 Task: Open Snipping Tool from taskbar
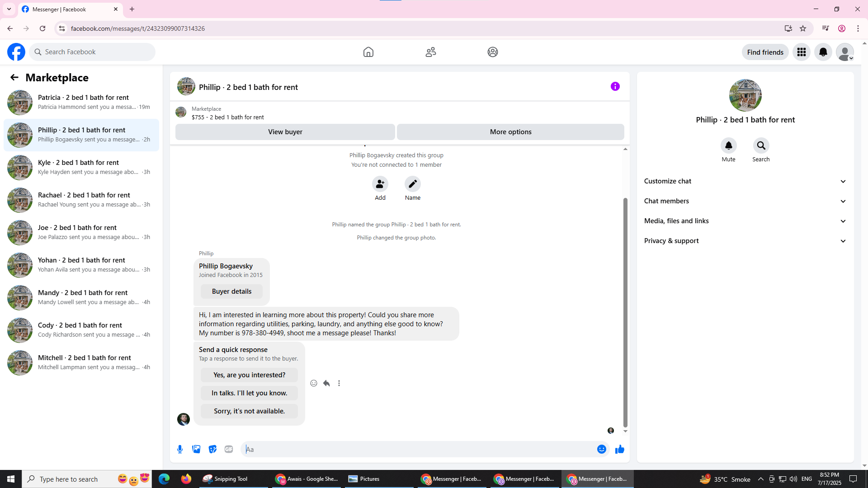tap(234, 479)
